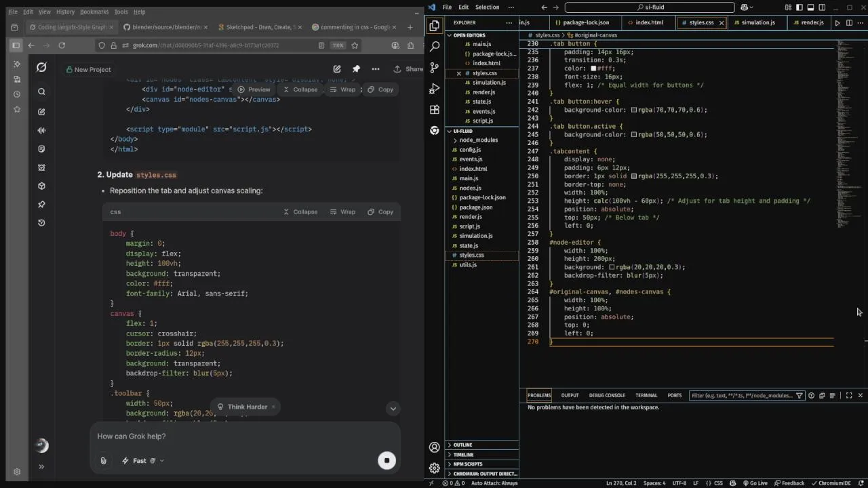Expand Chromium Output Directory section
This screenshot has width=868, height=488.
[481, 474]
